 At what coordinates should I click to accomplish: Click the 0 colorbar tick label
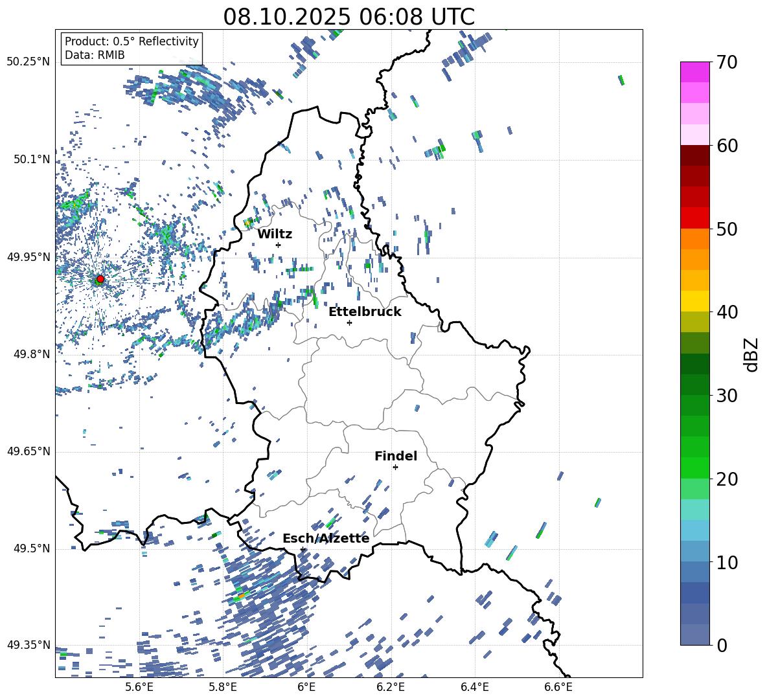coord(722,645)
